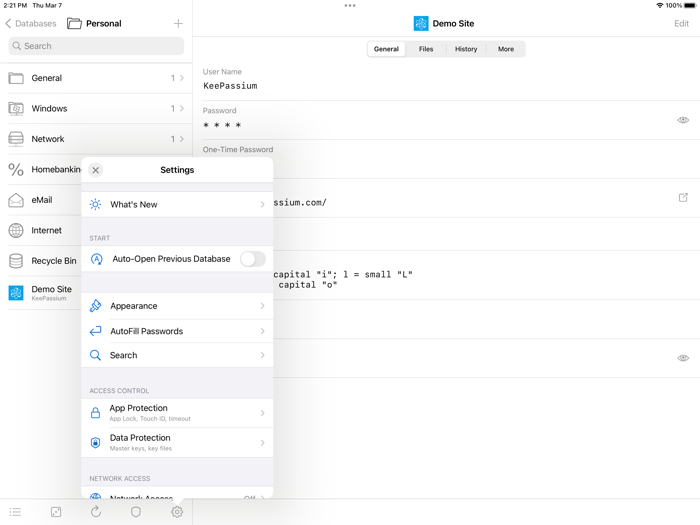Open AutoFill Passwords chevron
This screenshot has height=525, width=700.
[262, 331]
